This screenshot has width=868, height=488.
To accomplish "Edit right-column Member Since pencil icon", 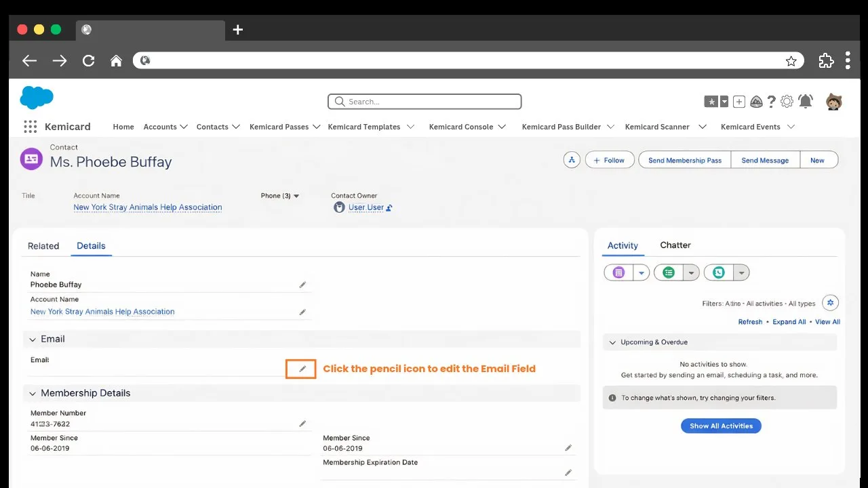I will tap(568, 448).
